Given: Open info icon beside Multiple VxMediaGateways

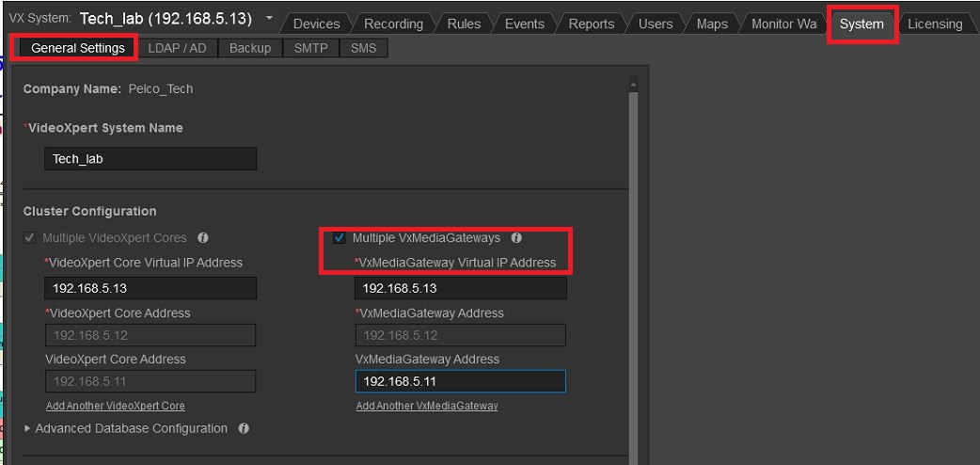Looking at the screenshot, I should click(x=516, y=238).
